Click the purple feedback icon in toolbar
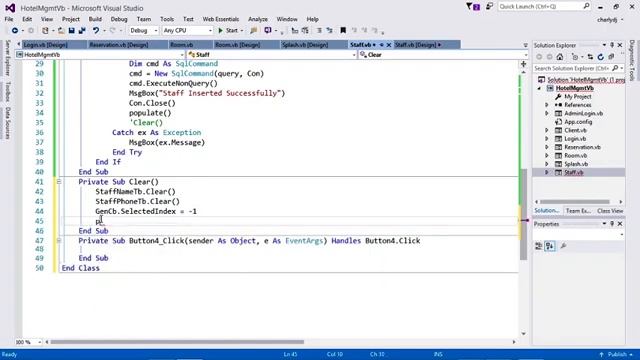The image size is (640, 360). point(268,31)
